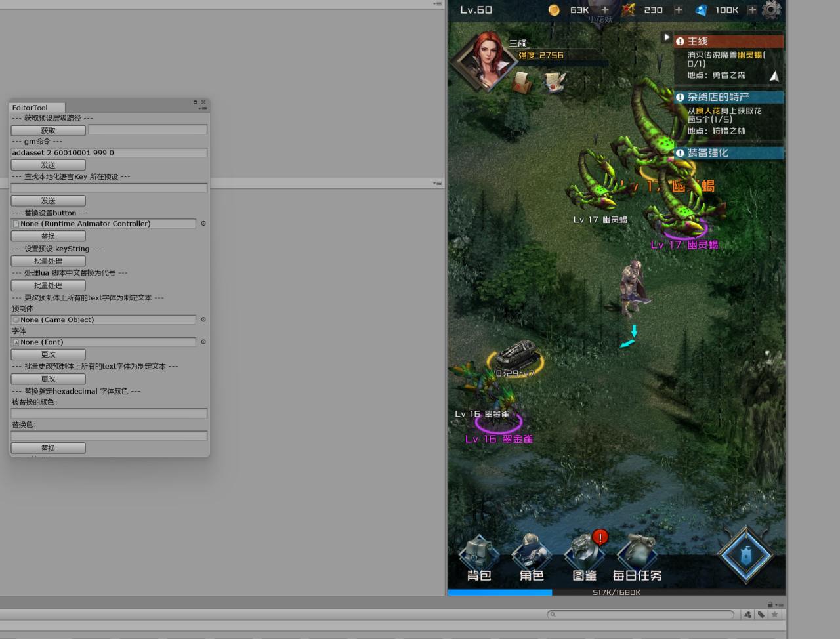
Task: Add stamina with the plus beside 230
Action: click(x=679, y=10)
